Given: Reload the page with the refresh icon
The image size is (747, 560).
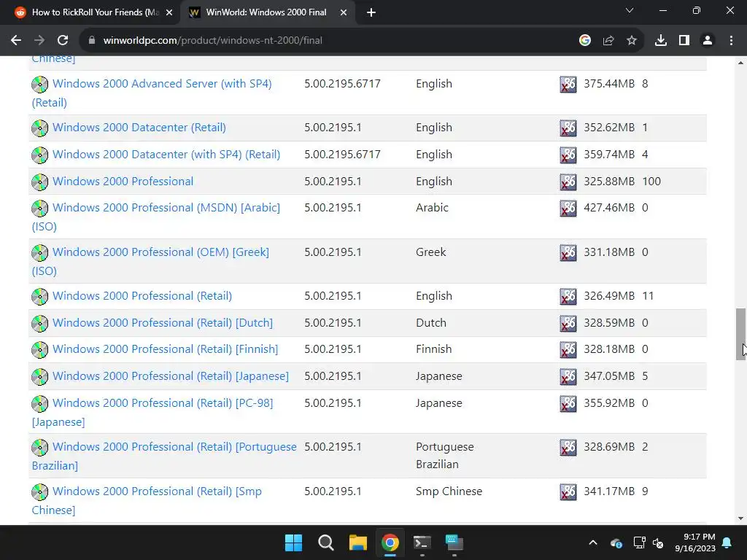Looking at the screenshot, I should click(63, 41).
